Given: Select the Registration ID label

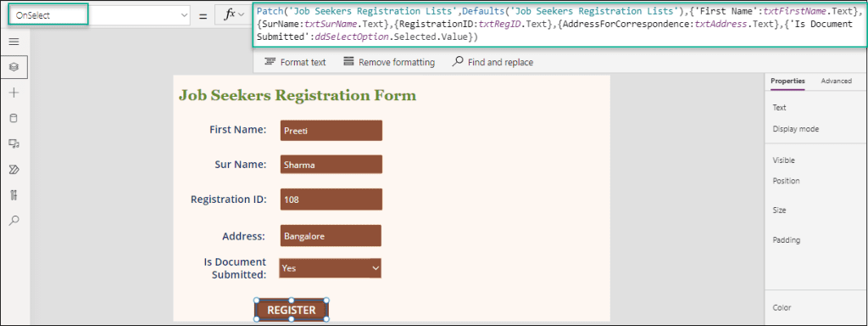Looking at the screenshot, I should pyautogui.click(x=229, y=199).
